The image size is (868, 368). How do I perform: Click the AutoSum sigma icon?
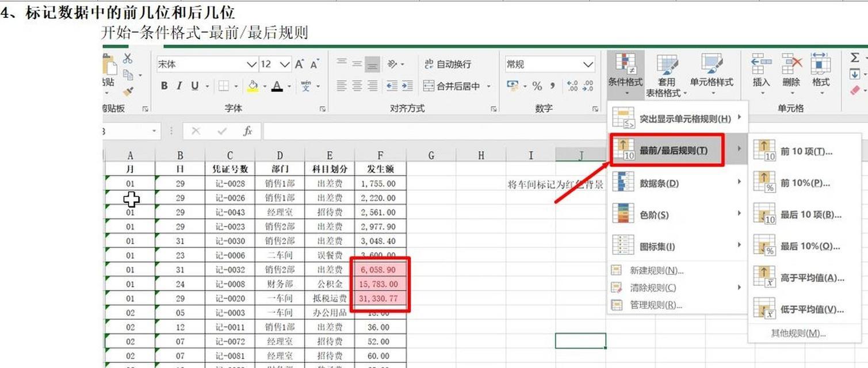(x=855, y=57)
